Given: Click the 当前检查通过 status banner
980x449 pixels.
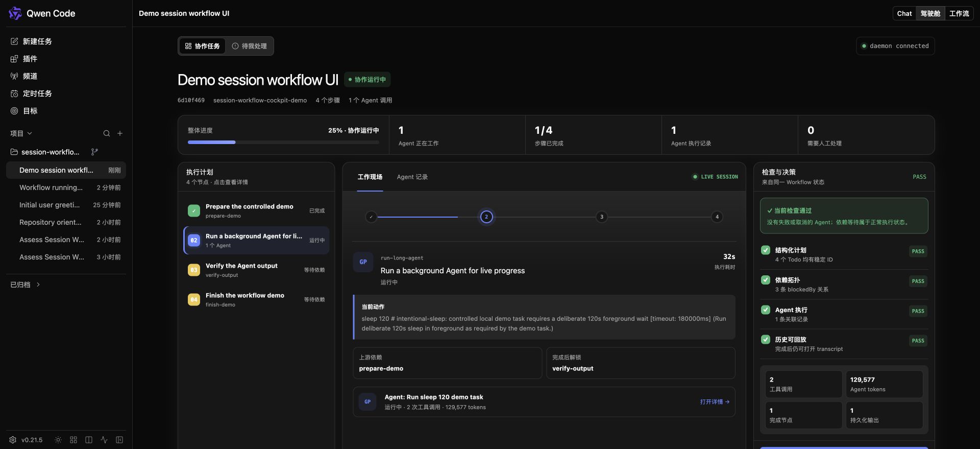Looking at the screenshot, I should (844, 216).
